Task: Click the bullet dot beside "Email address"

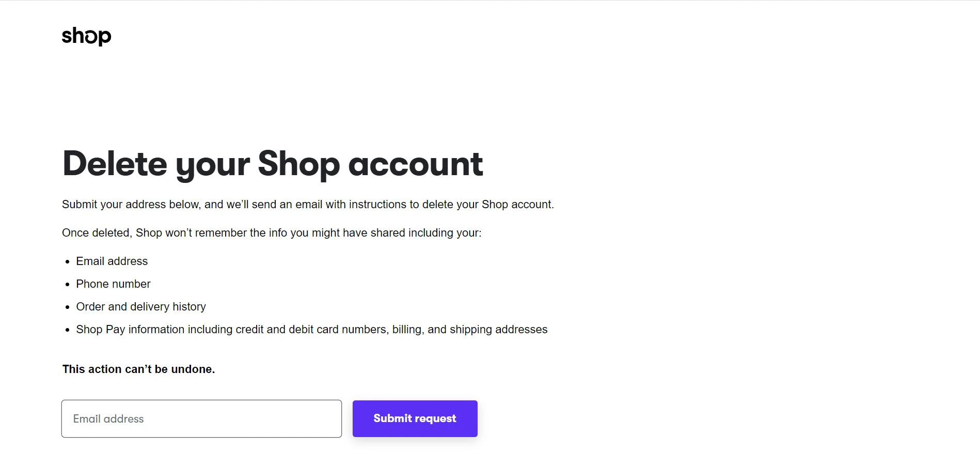Action: pyautogui.click(x=68, y=262)
